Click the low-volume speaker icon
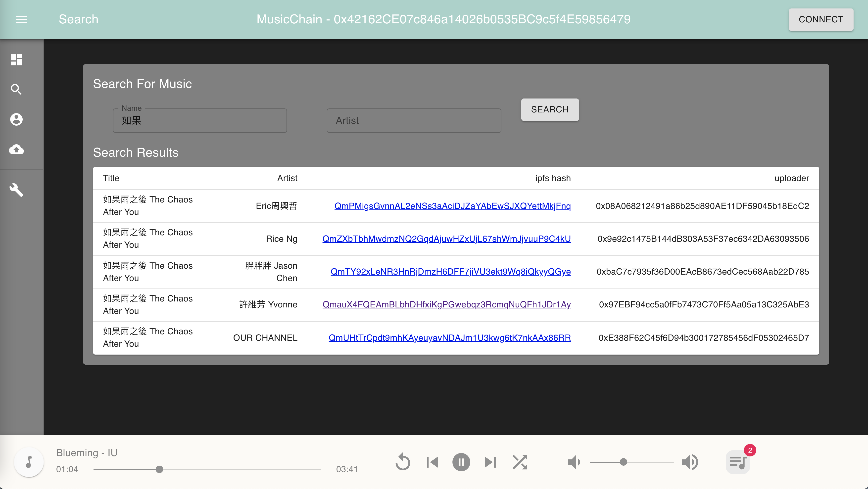Viewport: 868px width, 489px height. pyautogui.click(x=574, y=462)
